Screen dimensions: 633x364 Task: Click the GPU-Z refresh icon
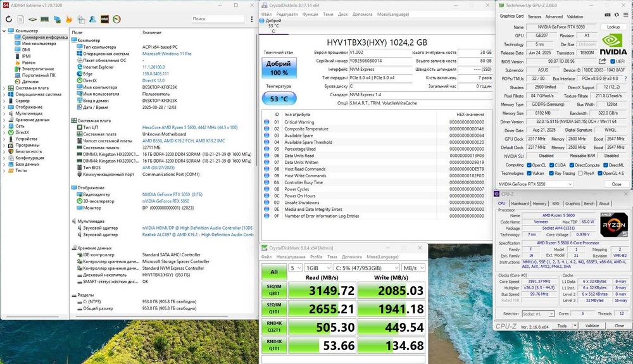click(x=617, y=15)
